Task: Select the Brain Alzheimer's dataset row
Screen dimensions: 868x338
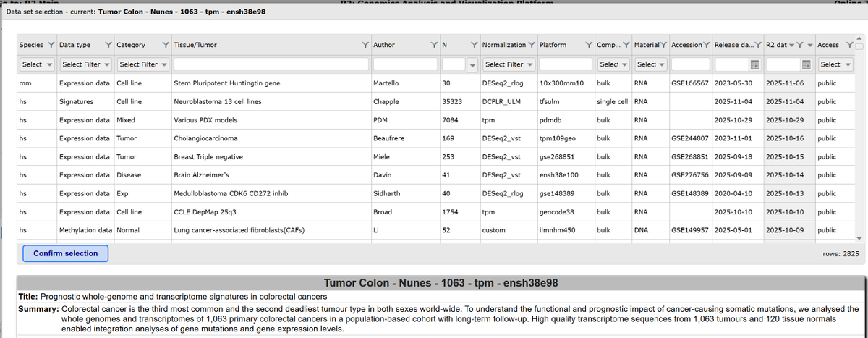Action: pyautogui.click(x=436, y=175)
